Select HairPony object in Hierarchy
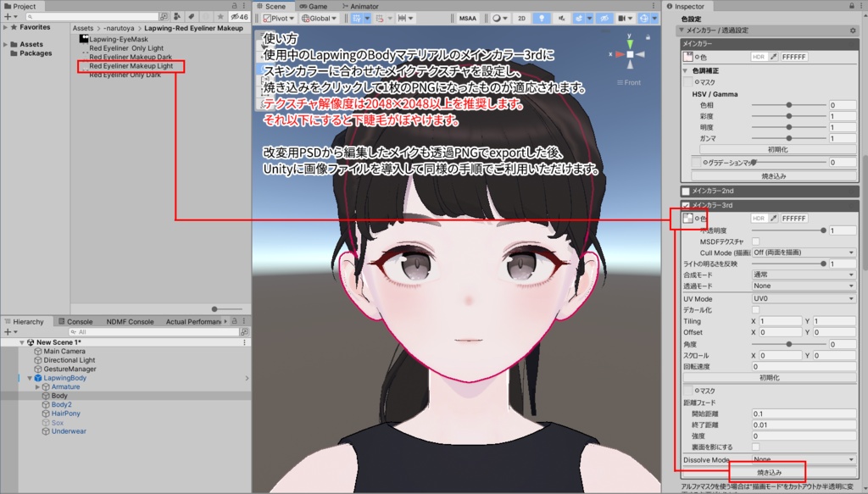Viewport: 868px width, 494px height. [x=66, y=414]
